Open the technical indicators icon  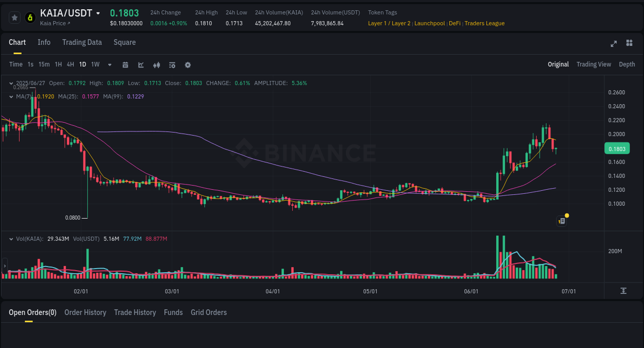(172, 65)
